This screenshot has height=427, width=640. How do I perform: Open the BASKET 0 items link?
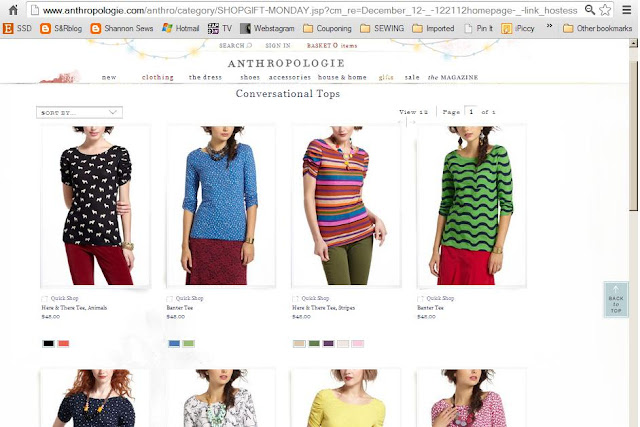[332, 46]
